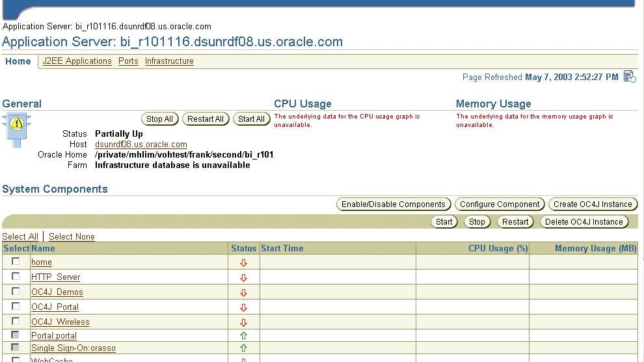Image resolution: width=644 pixels, height=362 pixels.
Task: Click the down status arrow for OC4J_Demos
Action: 243,292
